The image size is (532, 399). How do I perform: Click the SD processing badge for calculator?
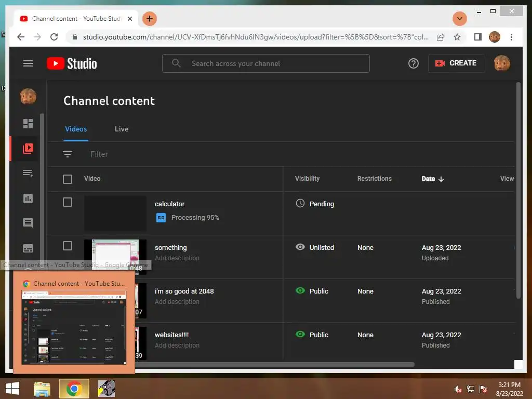(x=161, y=218)
